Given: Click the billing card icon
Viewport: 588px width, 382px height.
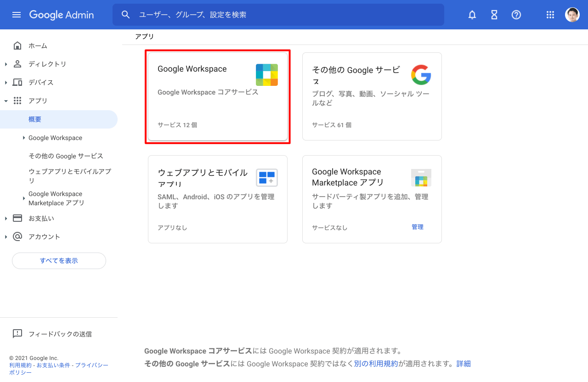Looking at the screenshot, I should (x=17, y=218).
